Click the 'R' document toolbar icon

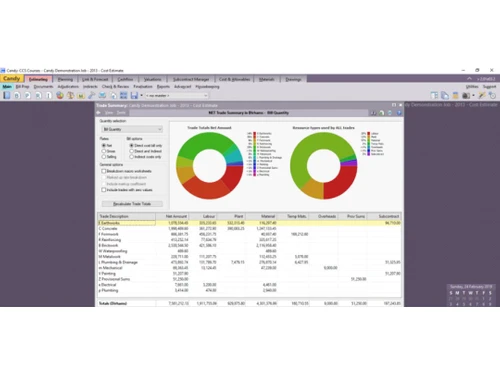(38, 95)
